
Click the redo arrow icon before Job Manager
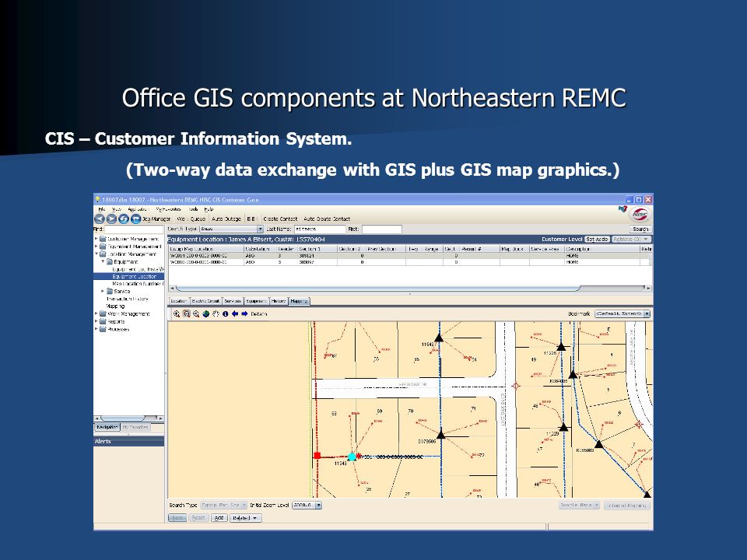coord(135,219)
